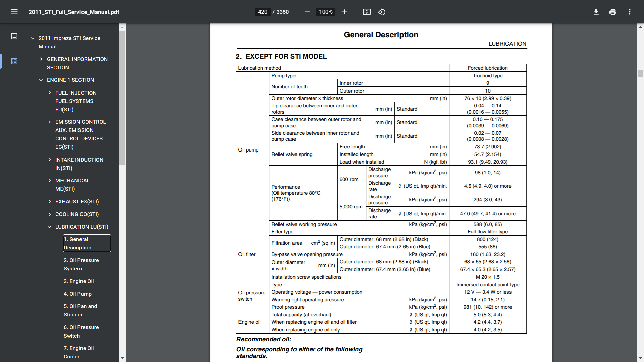Click the zoom out minus icon
This screenshot has height=362, width=644.
tap(307, 12)
